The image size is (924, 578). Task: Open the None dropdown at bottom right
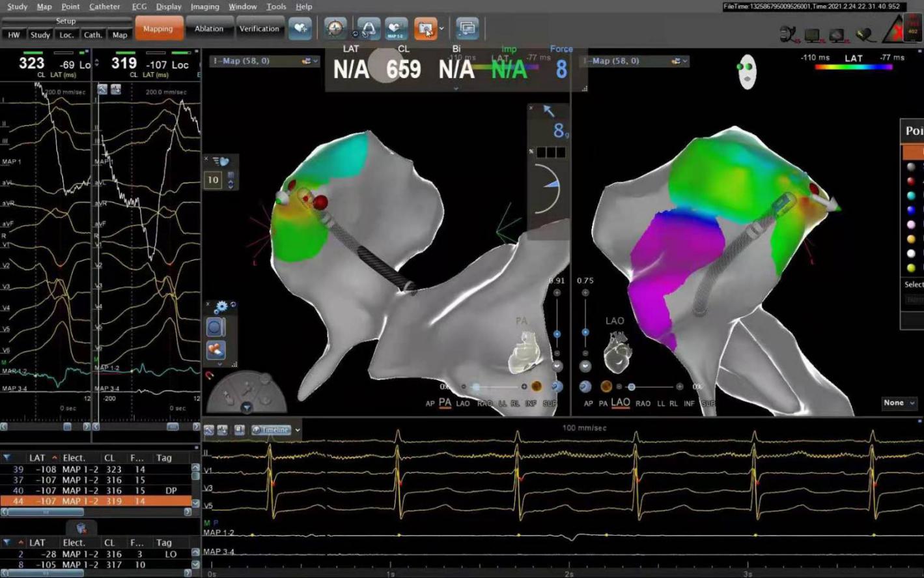point(899,403)
